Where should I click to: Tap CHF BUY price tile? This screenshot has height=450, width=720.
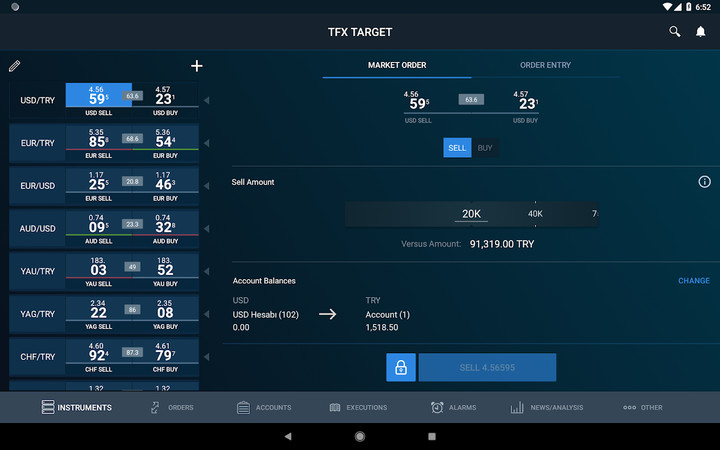pyautogui.click(x=165, y=356)
